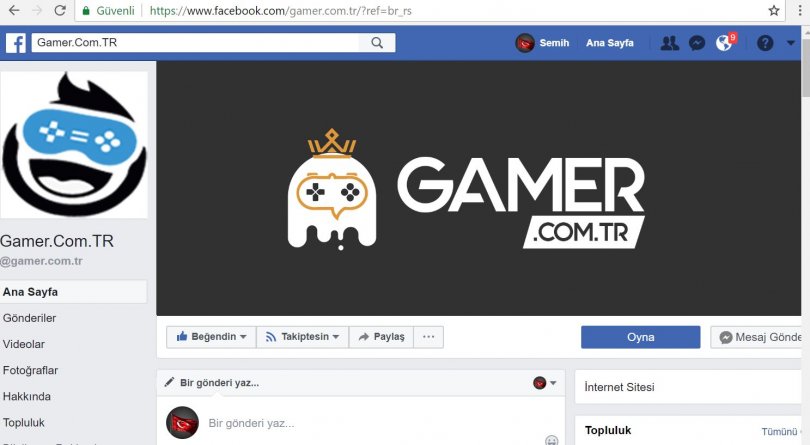Open the Messenger icon in top bar

click(697, 43)
